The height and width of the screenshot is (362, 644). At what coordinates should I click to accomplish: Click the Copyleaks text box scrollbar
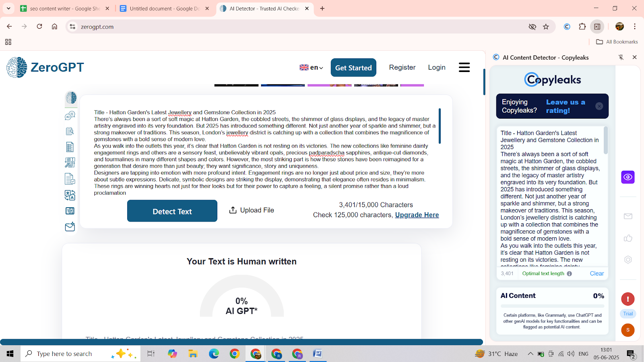(606, 140)
